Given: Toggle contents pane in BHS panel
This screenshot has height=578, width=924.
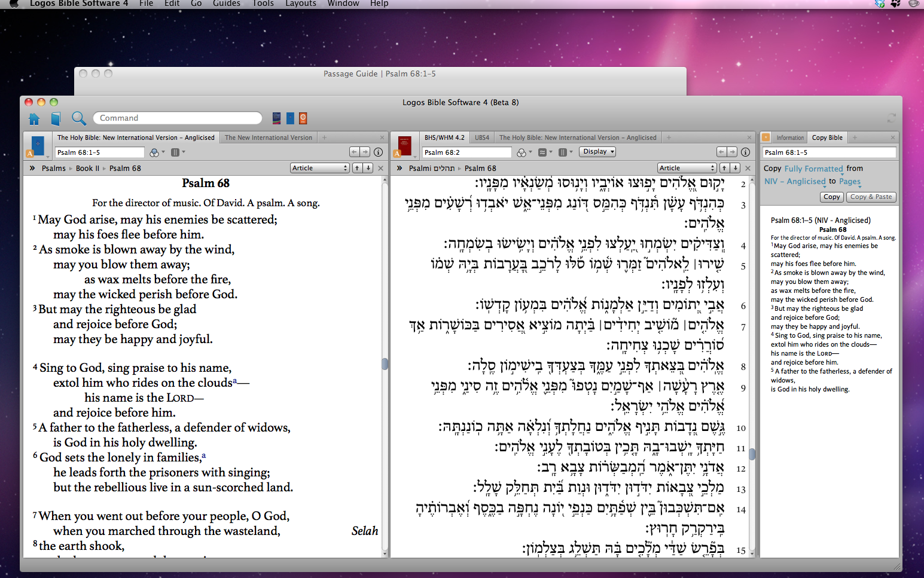Looking at the screenshot, I should point(400,168).
